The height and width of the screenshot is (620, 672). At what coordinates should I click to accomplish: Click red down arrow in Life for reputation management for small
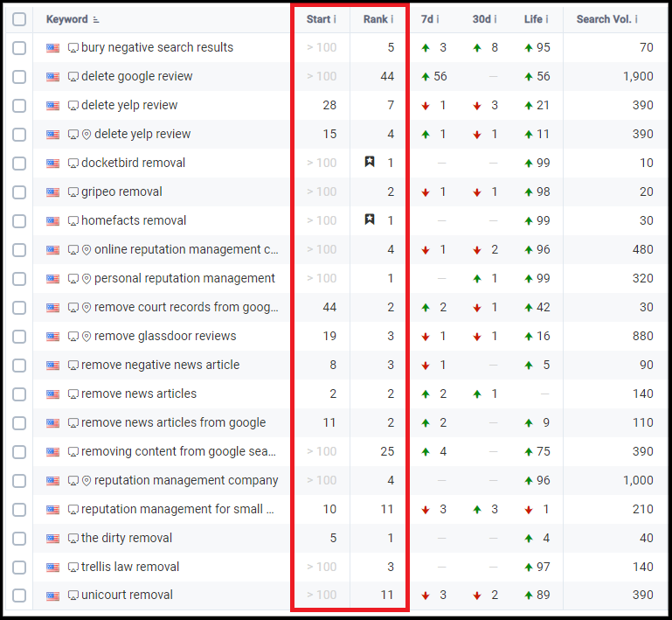point(529,510)
